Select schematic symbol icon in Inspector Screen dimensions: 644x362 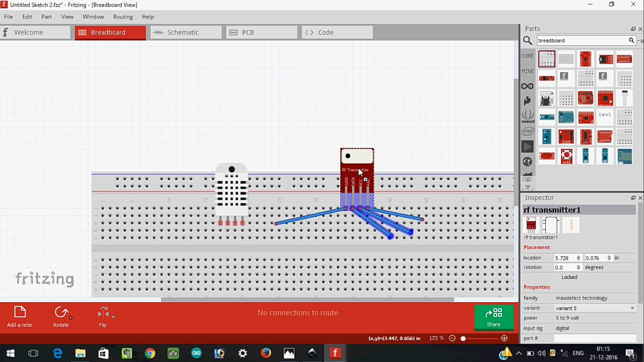[x=551, y=225]
